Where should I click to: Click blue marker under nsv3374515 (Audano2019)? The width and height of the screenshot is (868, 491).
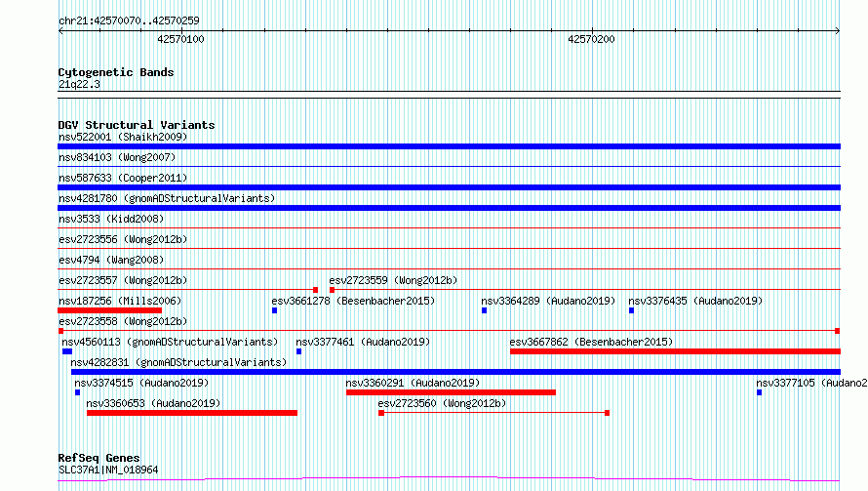[x=77, y=392]
